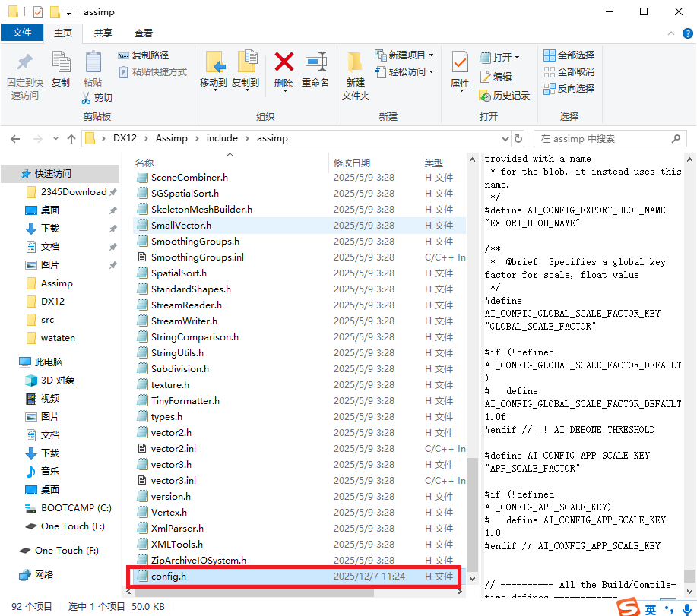The image size is (697, 616).
Task: Click the search magnifier icon
Action: (676, 138)
